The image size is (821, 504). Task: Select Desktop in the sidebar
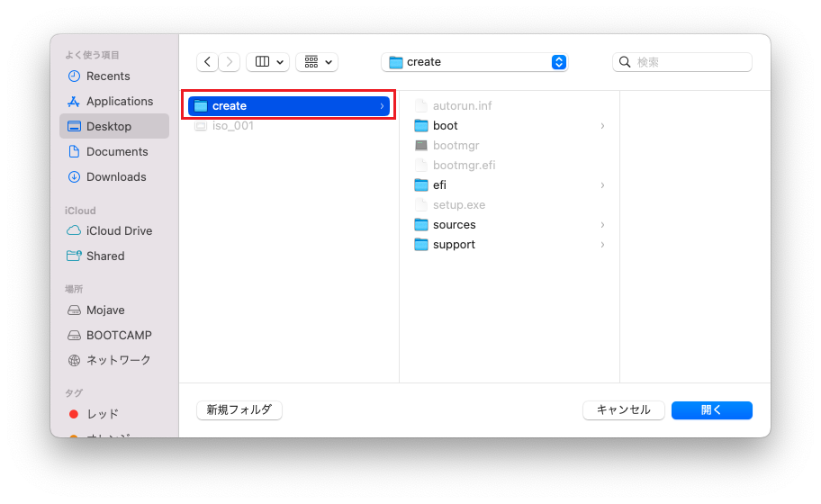coord(114,126)
